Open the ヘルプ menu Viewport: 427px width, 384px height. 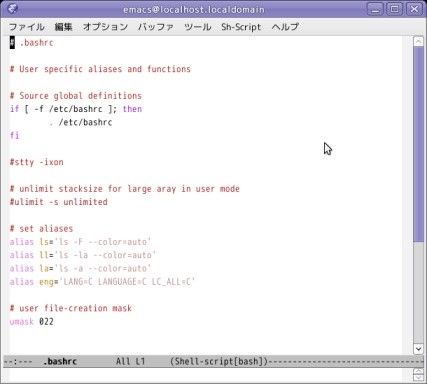pos(285,27)
